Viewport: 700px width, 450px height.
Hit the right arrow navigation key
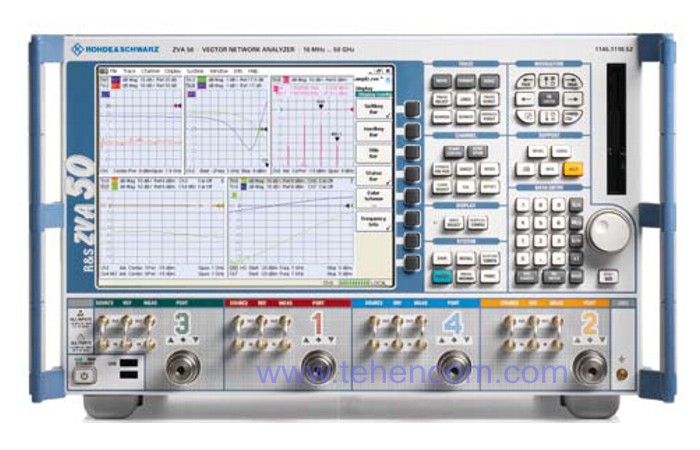pyautogui.click(x=572, y=99)
